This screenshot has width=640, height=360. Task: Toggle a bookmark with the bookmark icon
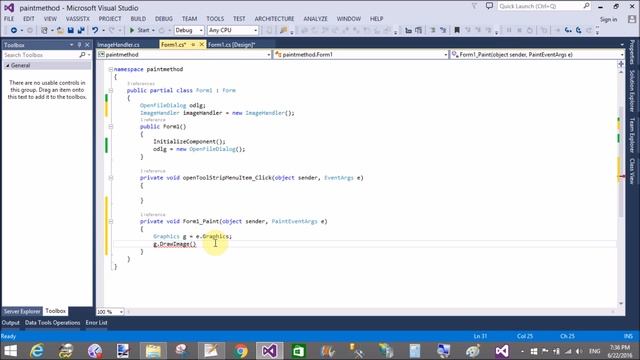(x=457, y=30)
